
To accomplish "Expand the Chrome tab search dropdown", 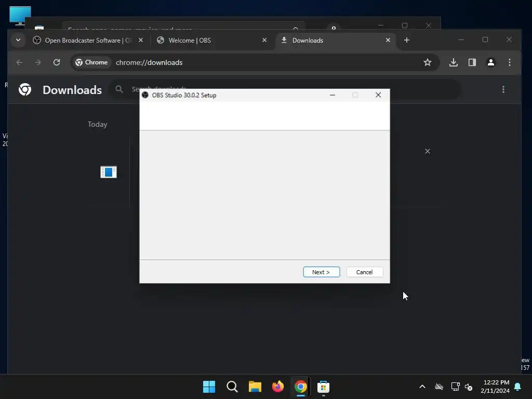I will click(18, 41).
